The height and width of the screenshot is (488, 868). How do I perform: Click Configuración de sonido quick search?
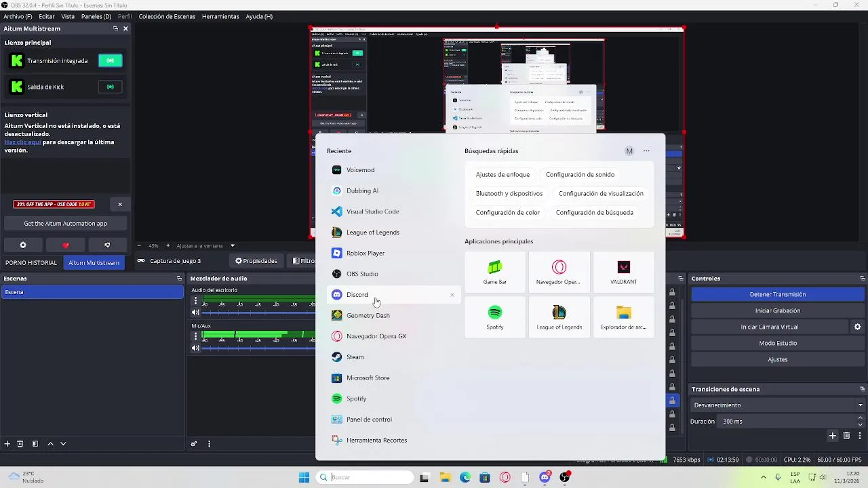pos(580,175)
